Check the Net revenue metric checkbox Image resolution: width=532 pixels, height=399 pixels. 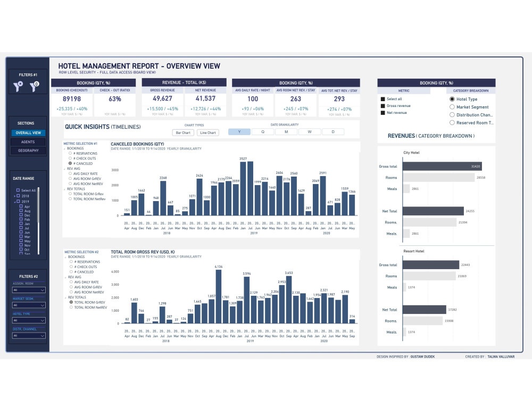click(x=382, y=112)
